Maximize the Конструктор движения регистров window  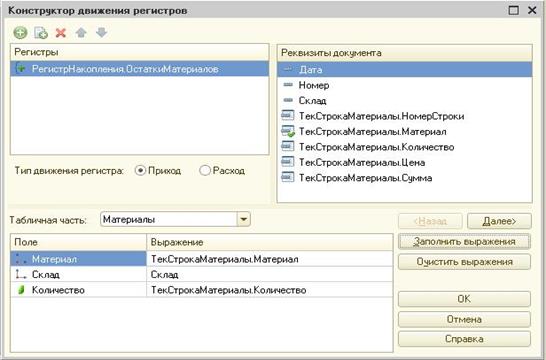click(x=514, y=10)
